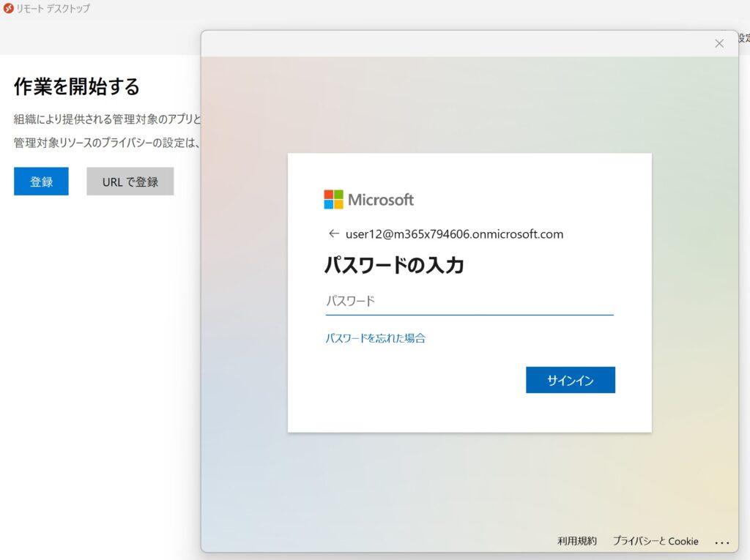Open the パスワードを忘れた場合 link

coord(376,338)
